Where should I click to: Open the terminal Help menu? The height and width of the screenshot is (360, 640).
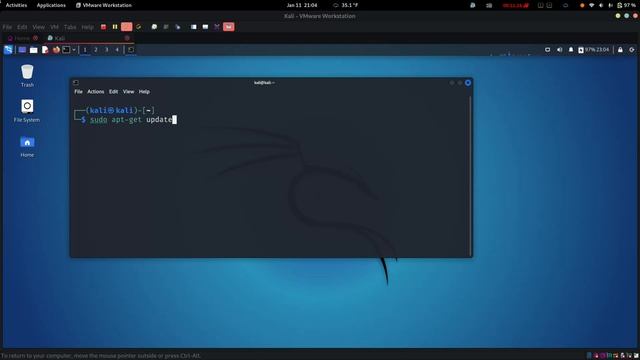(144, 92)
